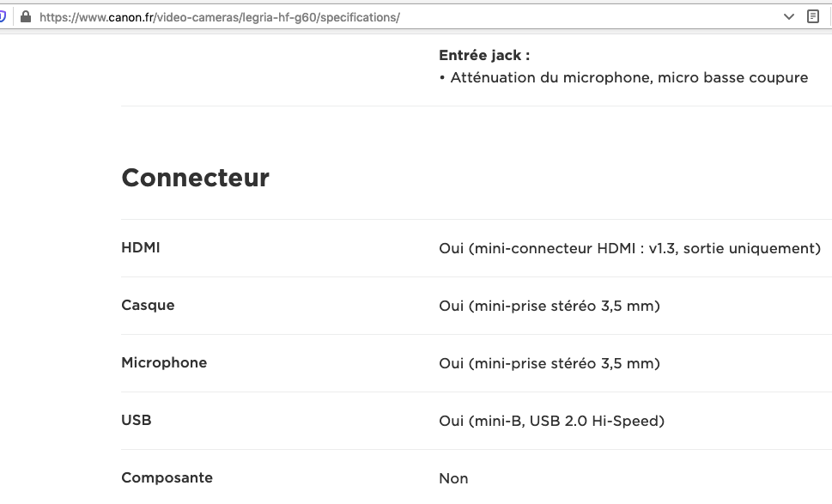832x504 pixels.
Task: Click the mini-B USB 2.0 Hi-Speed value
Action: 551,422
